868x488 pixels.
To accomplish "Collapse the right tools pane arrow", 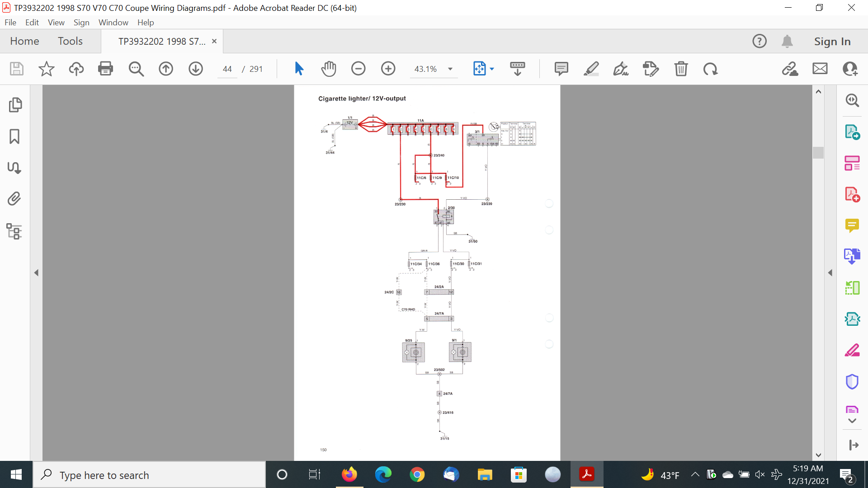I will pos(830,273).
